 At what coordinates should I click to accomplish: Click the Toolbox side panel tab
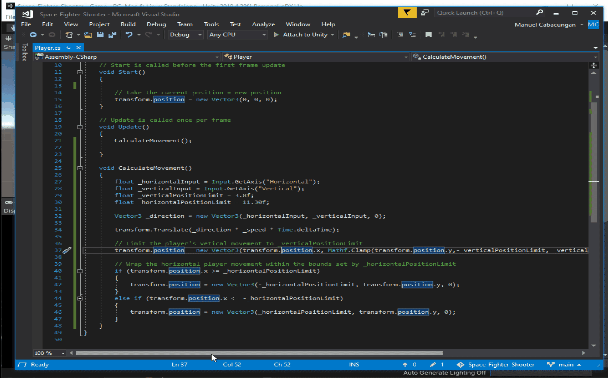click(24, 52)
